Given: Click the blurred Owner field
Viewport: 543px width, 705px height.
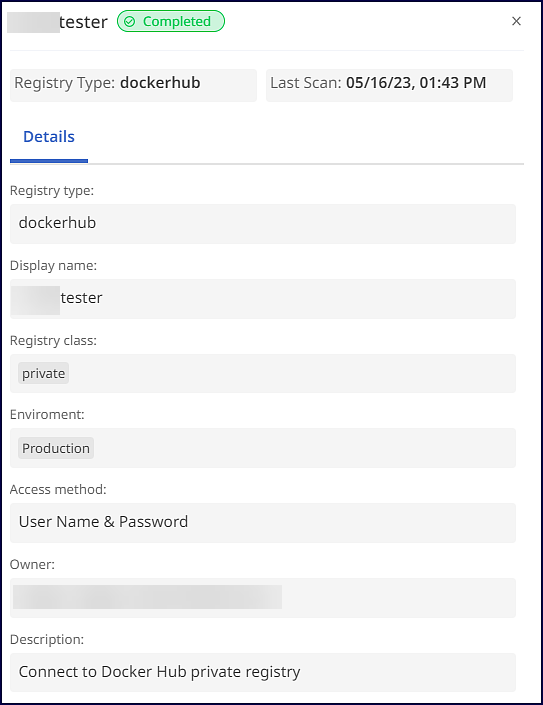Looking at the screenshot, I should pos(263,598).
